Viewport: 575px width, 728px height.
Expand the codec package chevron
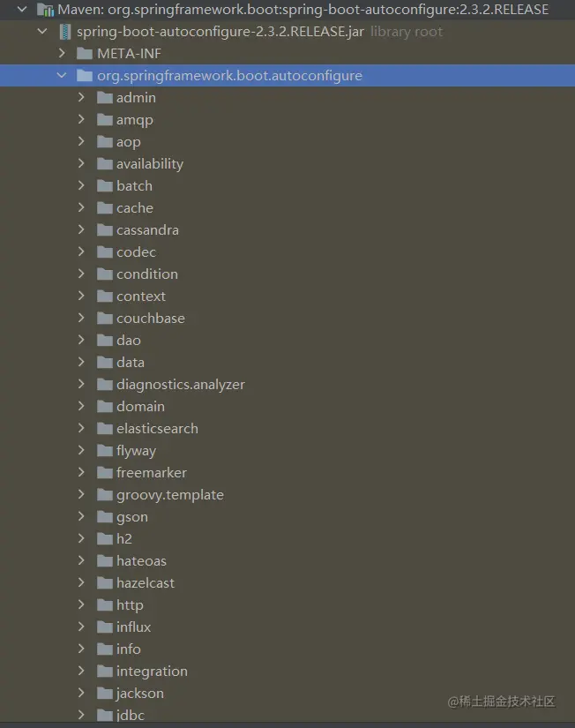point(81,251)
